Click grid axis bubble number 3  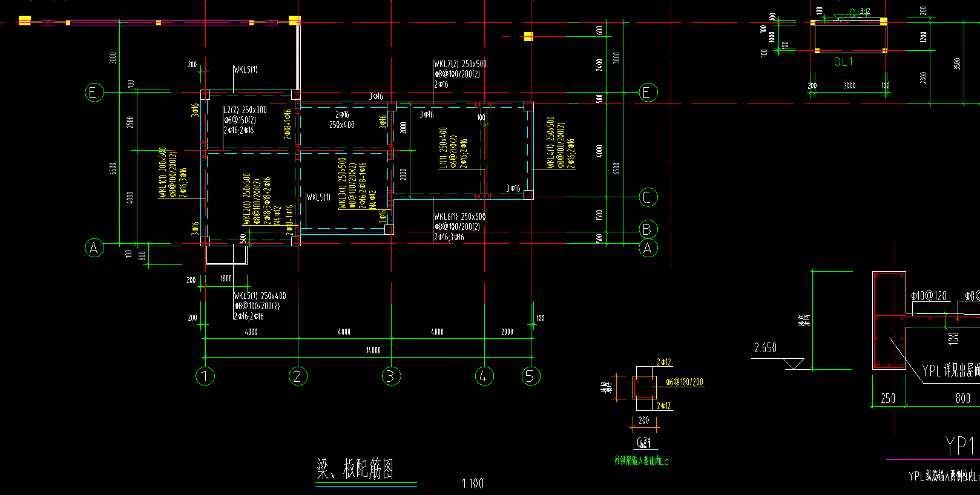click(x=391, y=376)
